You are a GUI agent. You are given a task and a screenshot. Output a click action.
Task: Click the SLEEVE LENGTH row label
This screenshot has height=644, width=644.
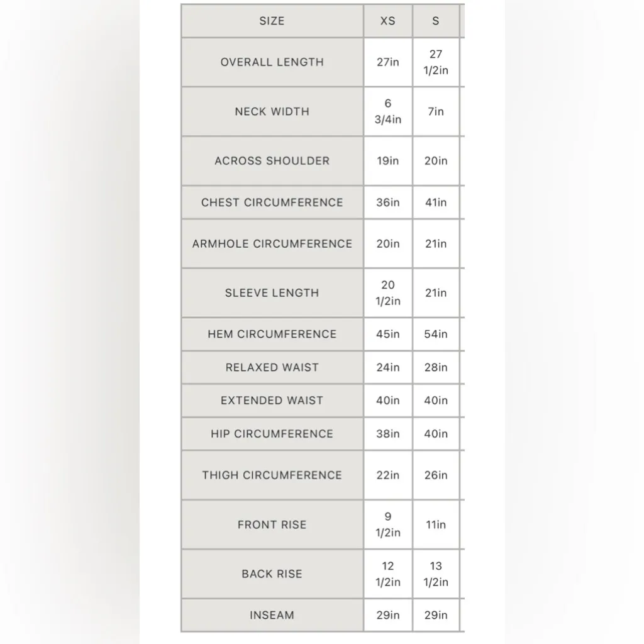click(x=272, y=292)
